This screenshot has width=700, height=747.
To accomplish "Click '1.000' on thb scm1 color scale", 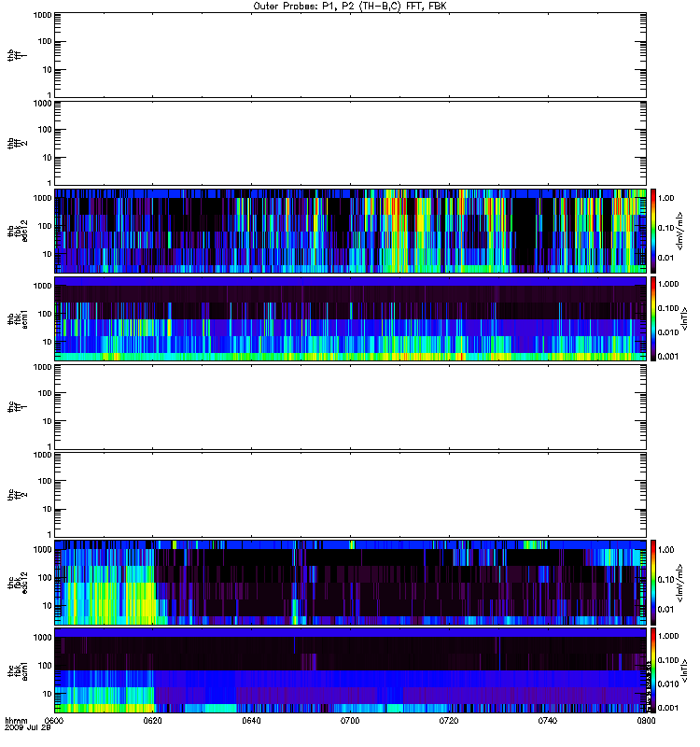I will pos(668,284).
